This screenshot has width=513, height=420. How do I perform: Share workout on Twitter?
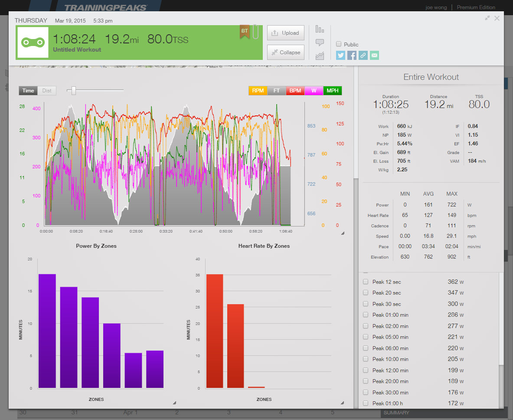pos(340,55)
